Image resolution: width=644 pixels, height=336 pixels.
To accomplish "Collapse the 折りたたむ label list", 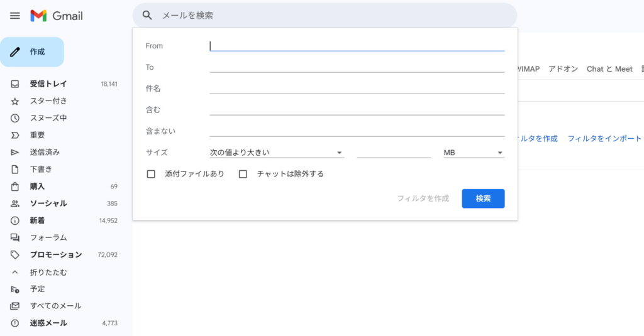I will pos(48,272).
